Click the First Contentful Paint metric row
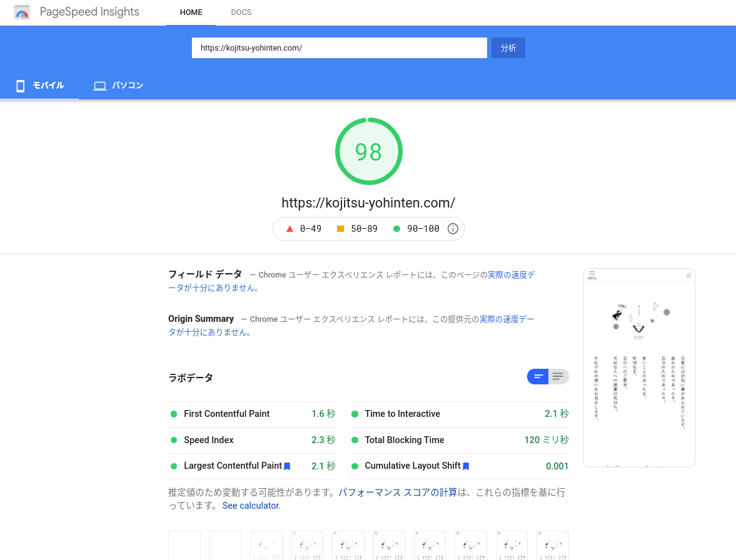 click(252, 414)
